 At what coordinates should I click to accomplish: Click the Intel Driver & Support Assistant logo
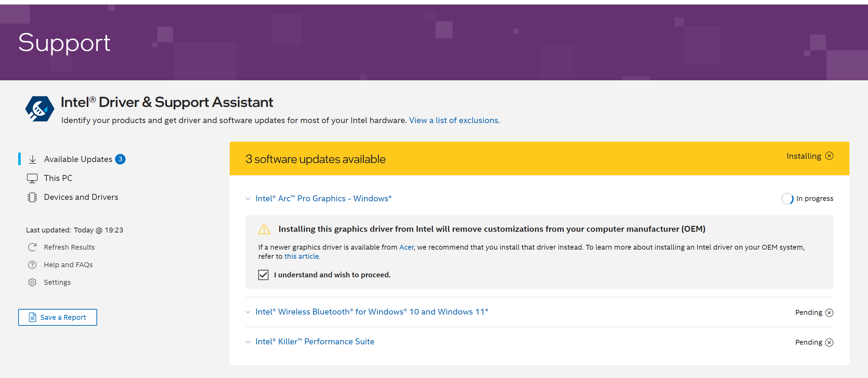pyautogui.click(x=40, y=109)
